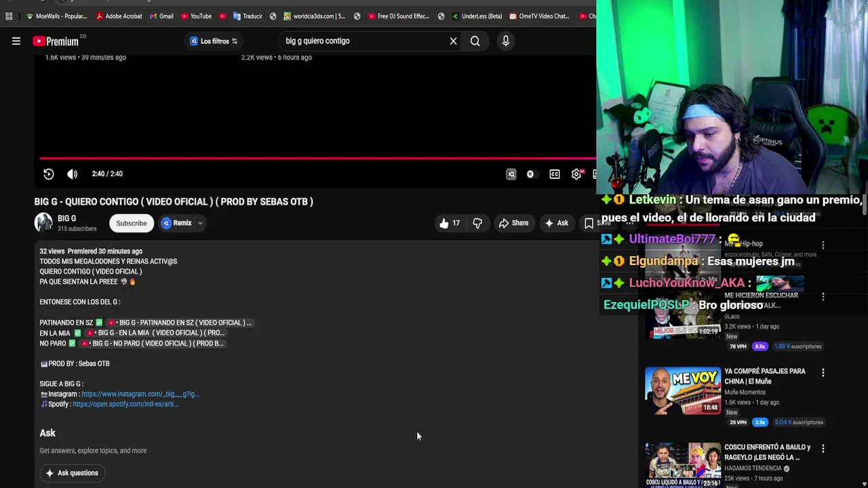This screenshot has width=868, height=488.
Task: Mute the video volume speaker icon
Action: 73,174
